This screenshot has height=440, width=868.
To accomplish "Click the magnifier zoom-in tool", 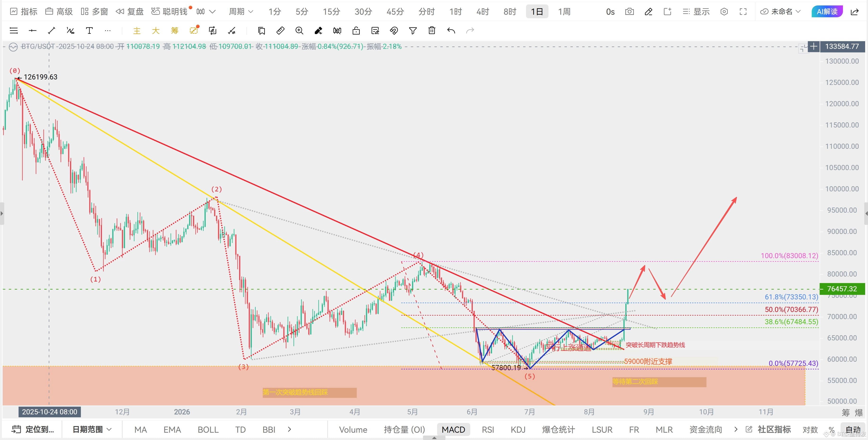I will click(299, 31).
